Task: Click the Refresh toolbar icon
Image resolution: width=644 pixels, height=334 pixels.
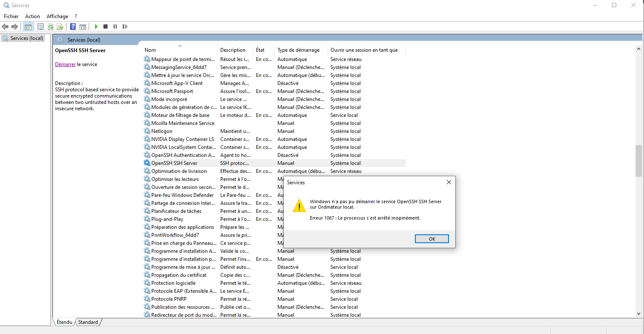Action: tap(50, 27)
